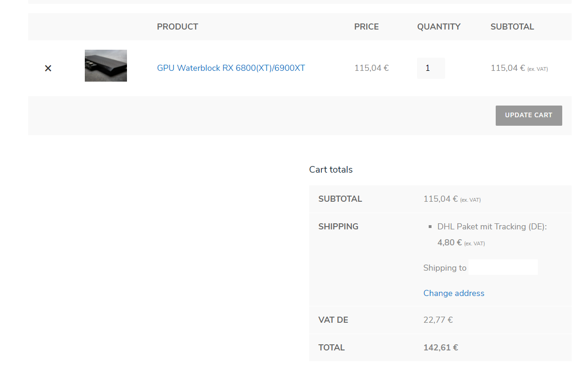Click the blank field after Shipping to

coord(503,267)
